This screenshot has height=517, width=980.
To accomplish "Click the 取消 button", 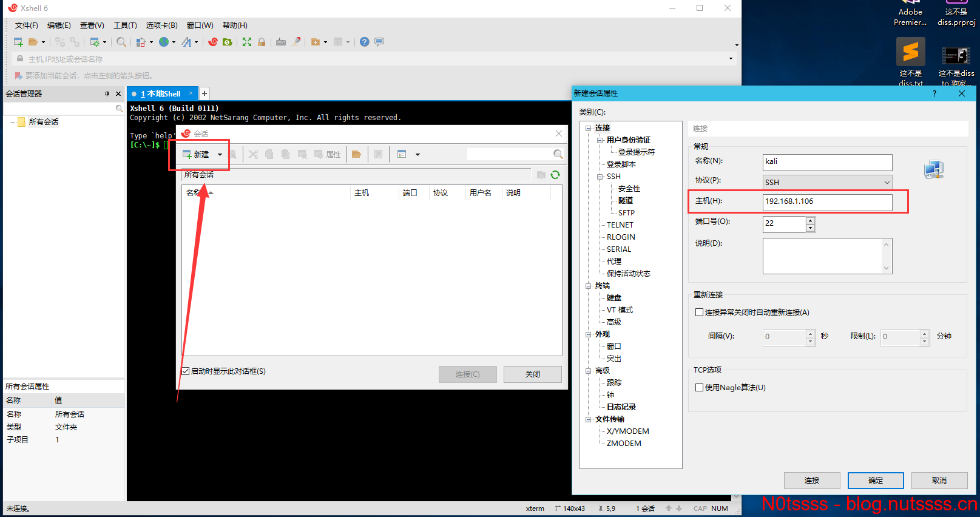I will pyautogui.click(x=939, y=481).
